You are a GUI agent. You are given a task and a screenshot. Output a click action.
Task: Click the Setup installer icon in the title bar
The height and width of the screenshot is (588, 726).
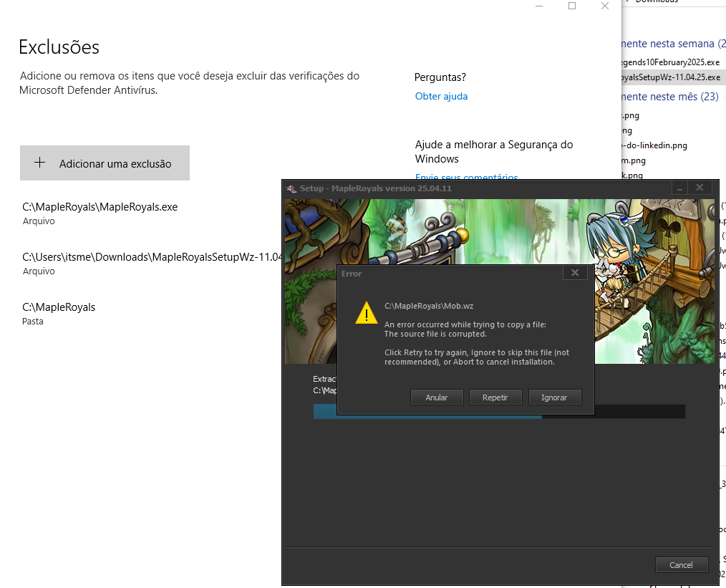[291, 188]
